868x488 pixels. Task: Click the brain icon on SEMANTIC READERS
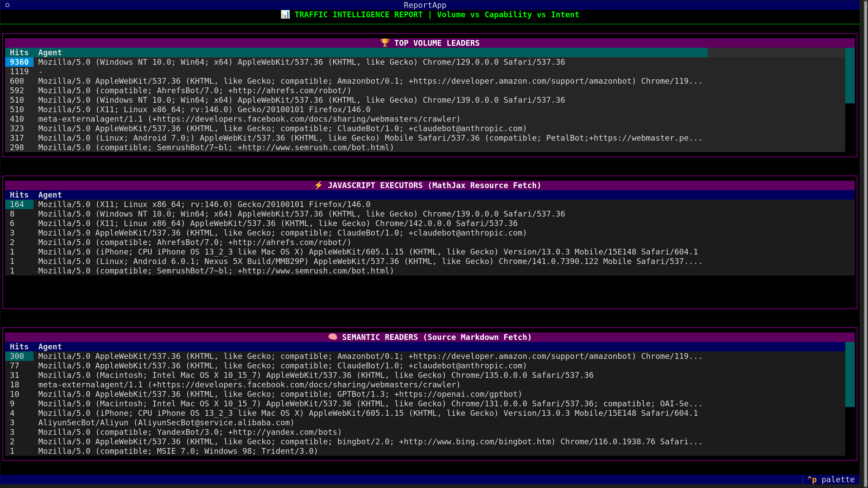click(333, 337)
